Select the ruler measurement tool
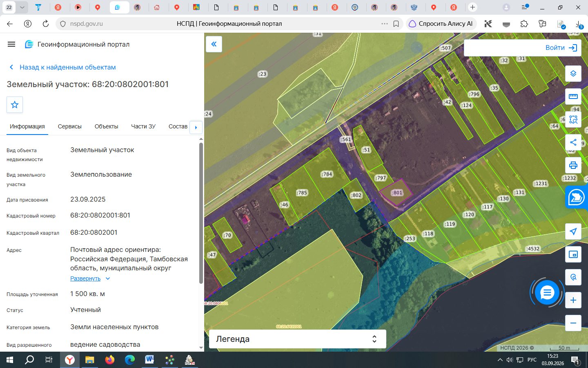The height and width of the screenshot is (368, 588). coord(573,96)
